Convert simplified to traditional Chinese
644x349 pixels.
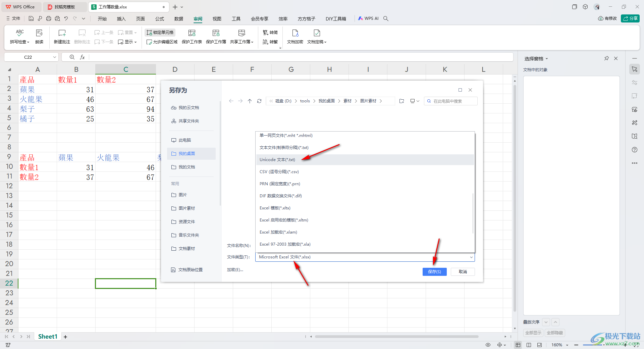tap(270, 42)
